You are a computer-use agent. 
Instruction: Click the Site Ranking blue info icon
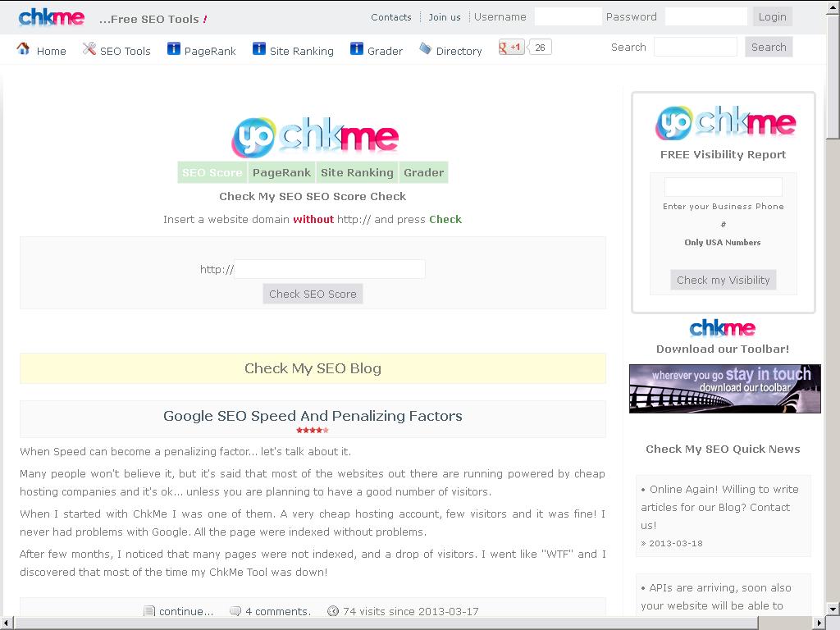coord(258,48)
